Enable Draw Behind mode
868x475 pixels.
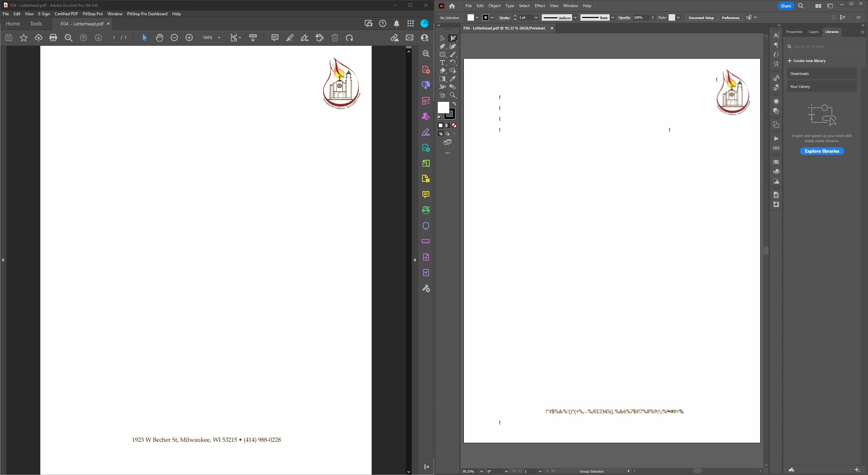click(448, 134)
